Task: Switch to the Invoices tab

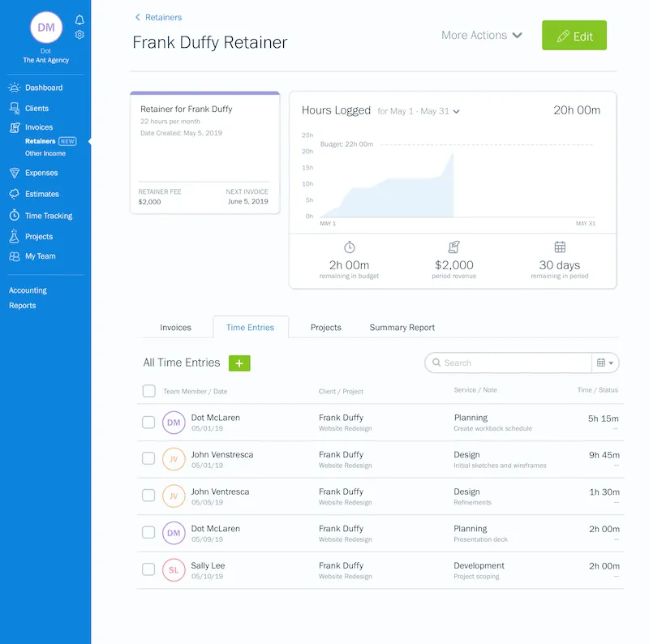Action: click(175, 328)
